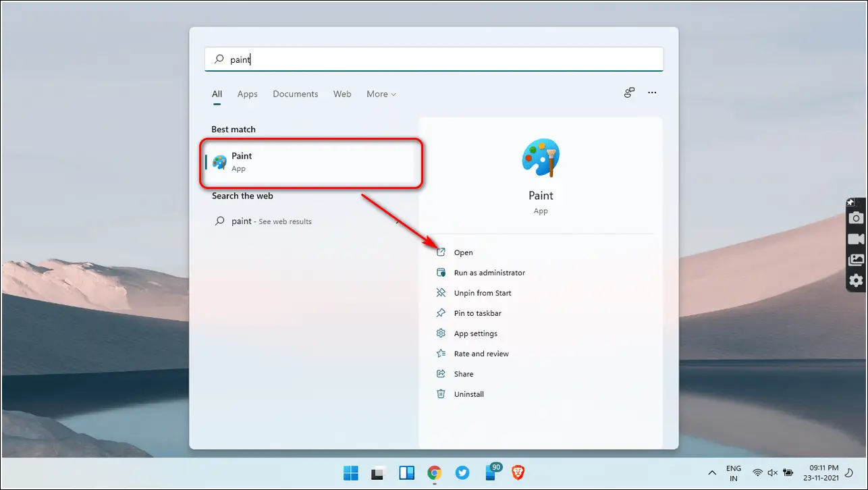Click the 'Best match' heading
This screenshot has width=868, height=490.
(234, 129)
